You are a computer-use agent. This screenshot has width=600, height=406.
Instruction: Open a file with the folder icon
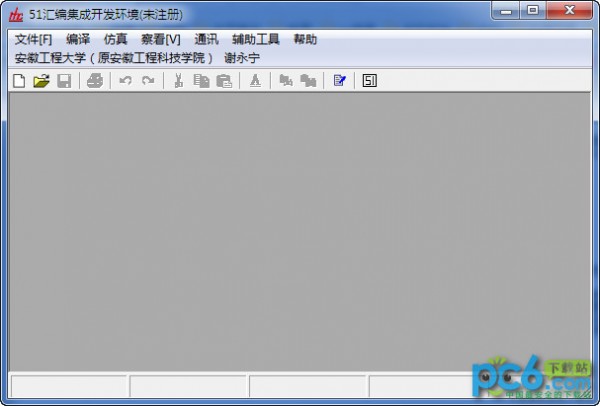[41, 81]
